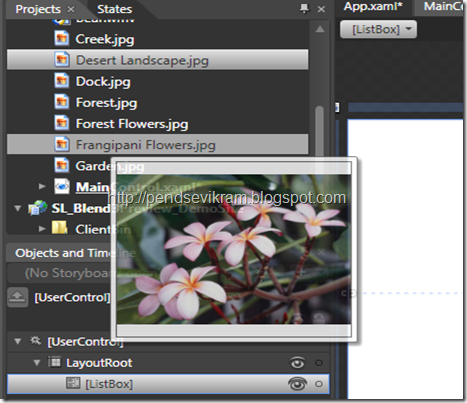467x403 pixels.
Task: Click the Forest.jpg image file icon
Action: coord(62,102)
